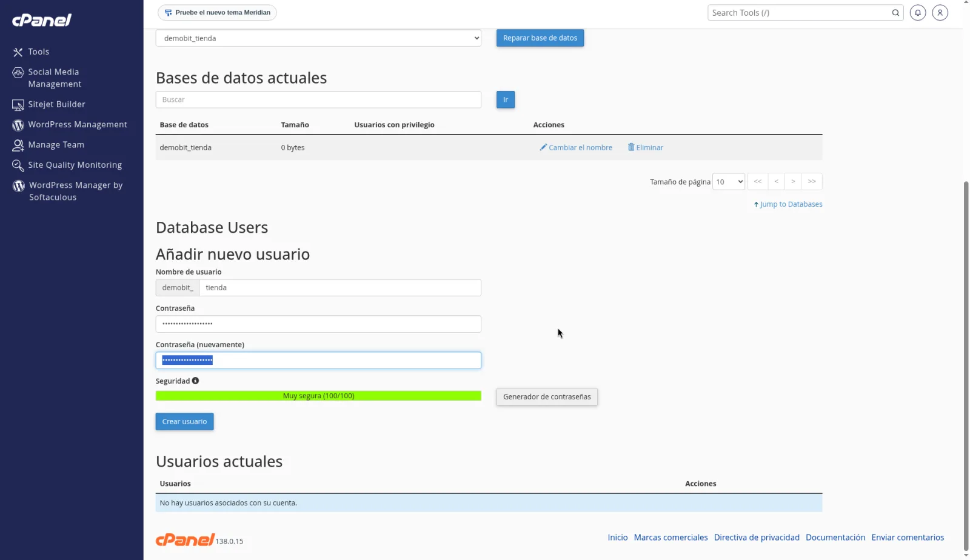
Task: Go to next page button
Action: [x=793, y=182]
